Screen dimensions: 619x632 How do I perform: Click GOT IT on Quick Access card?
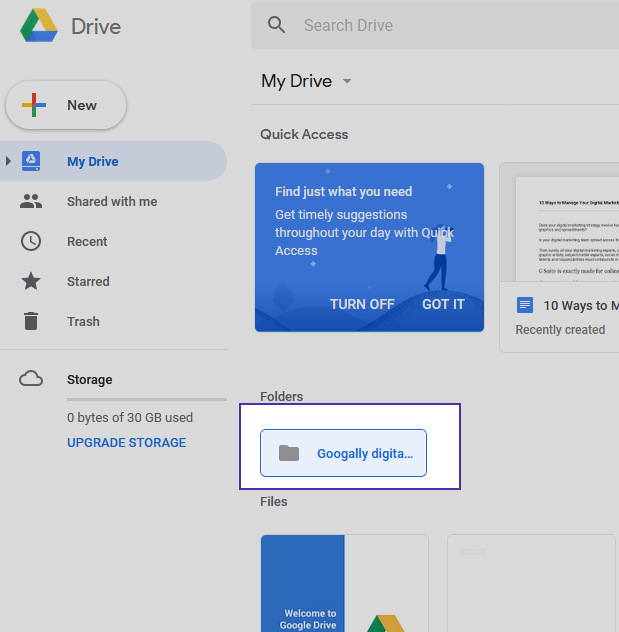(x=443, y=304)
